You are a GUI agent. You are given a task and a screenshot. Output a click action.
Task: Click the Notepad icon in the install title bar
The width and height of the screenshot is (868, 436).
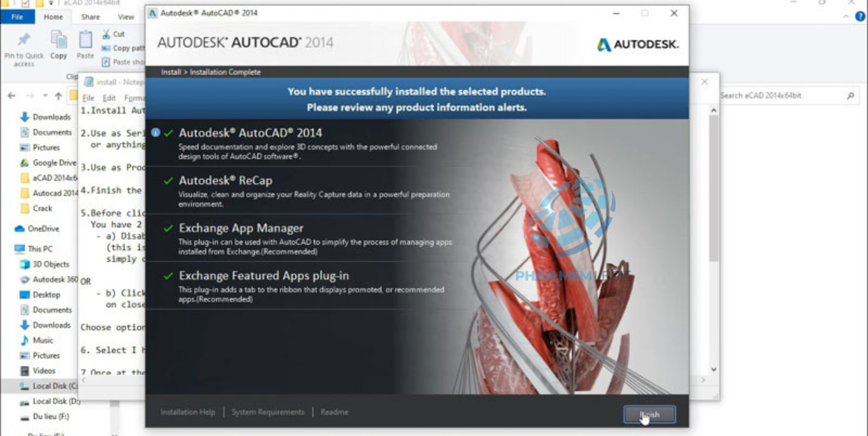tap(88, 82)
